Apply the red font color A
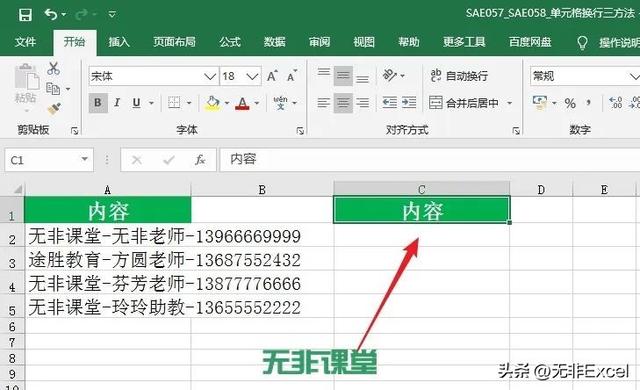Image resolution: width=640 pixels, height=390 pixels. [x=242, y=103]
